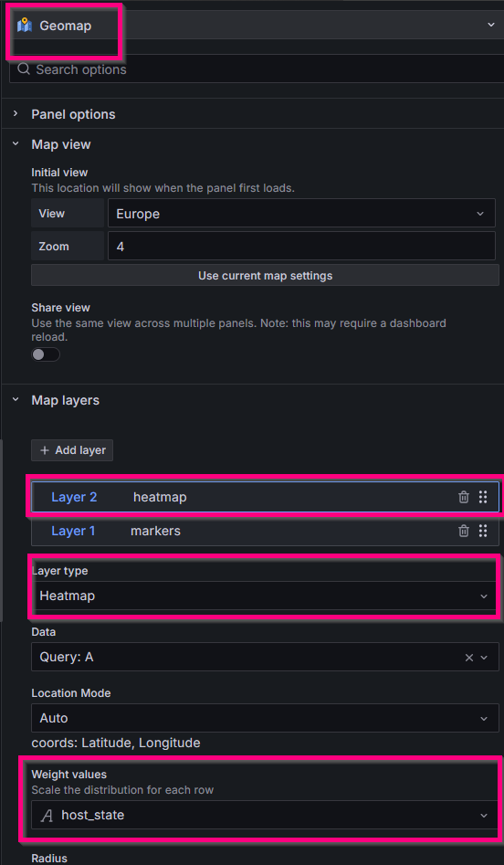Open the Location Mode Auto dropdown
504x865 pixels.
coord(265,718)
